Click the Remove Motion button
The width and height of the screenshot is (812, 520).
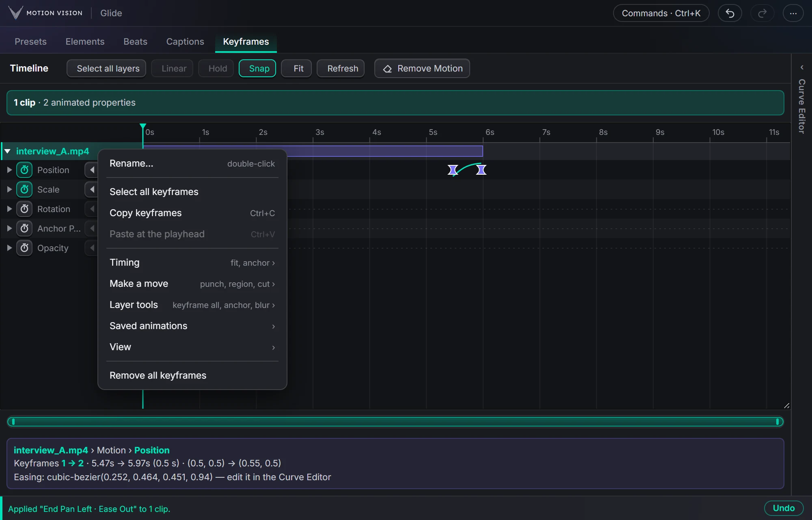tap(422, 68)
